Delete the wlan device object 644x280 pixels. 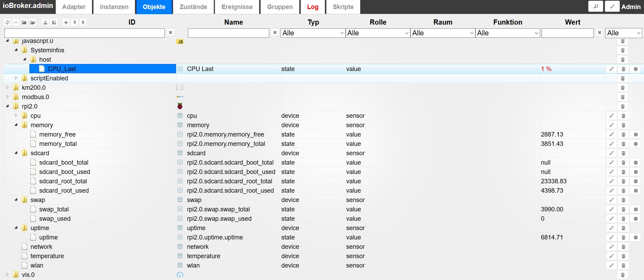click(623, 265)
